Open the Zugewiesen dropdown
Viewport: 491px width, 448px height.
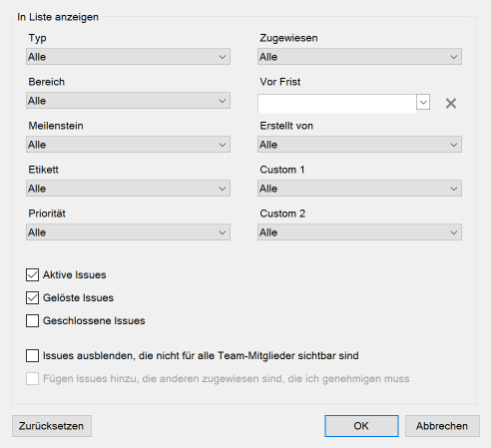tap(359, 57)
